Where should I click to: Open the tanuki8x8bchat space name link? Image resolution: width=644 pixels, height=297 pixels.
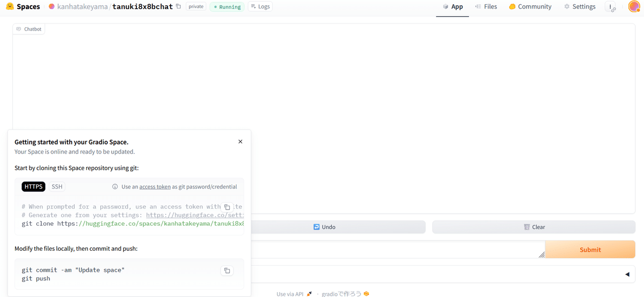pos(143,7)
